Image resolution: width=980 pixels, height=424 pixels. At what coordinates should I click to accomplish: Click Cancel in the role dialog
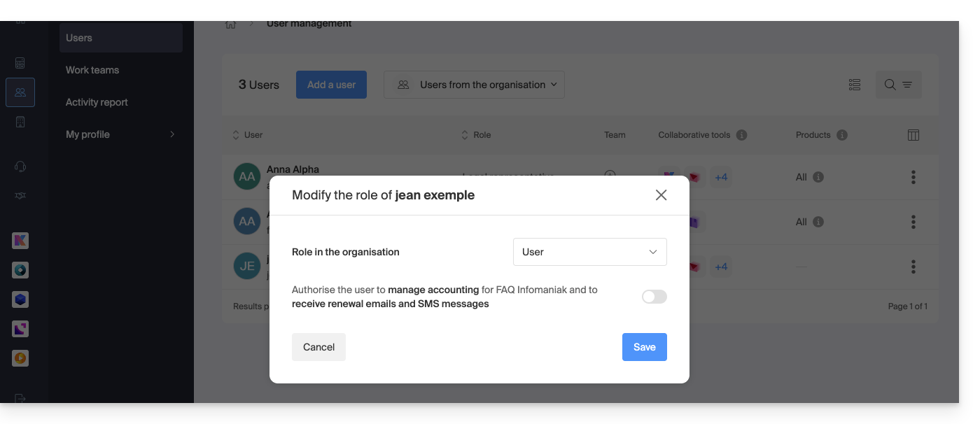[x=318, y=347]
